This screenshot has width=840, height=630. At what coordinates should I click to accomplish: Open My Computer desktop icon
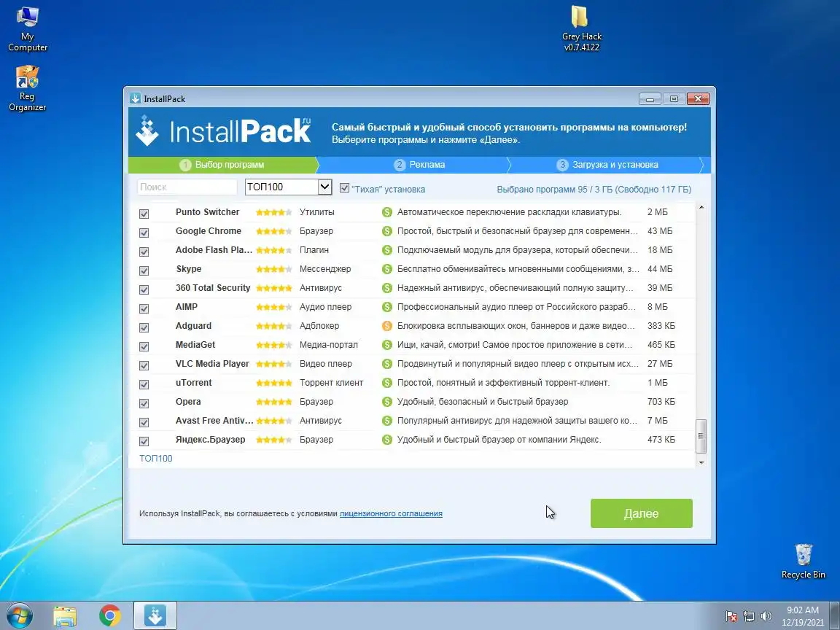[27, 29]
